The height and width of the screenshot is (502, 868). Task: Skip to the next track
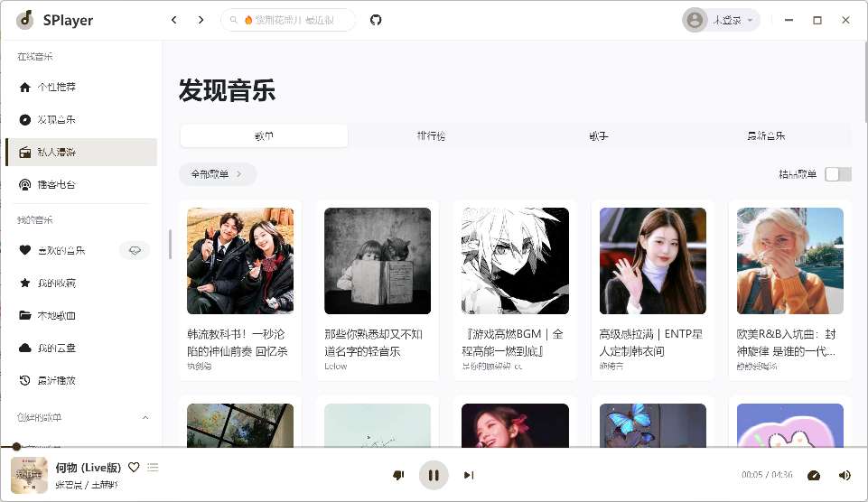(x=468, y=475)
